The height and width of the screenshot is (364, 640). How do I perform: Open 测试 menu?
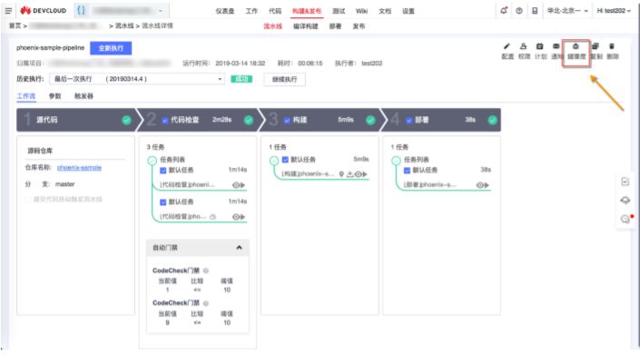(339, 11)
